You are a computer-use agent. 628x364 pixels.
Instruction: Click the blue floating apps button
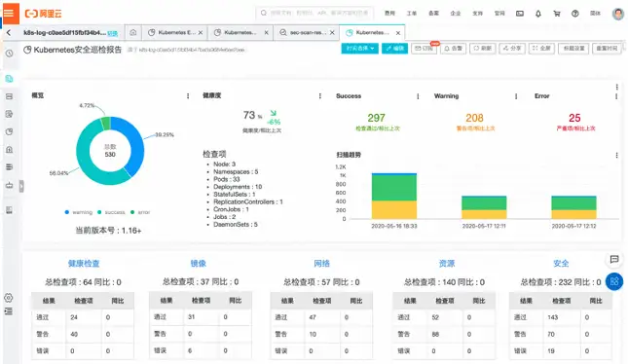(x=614, y=281)
